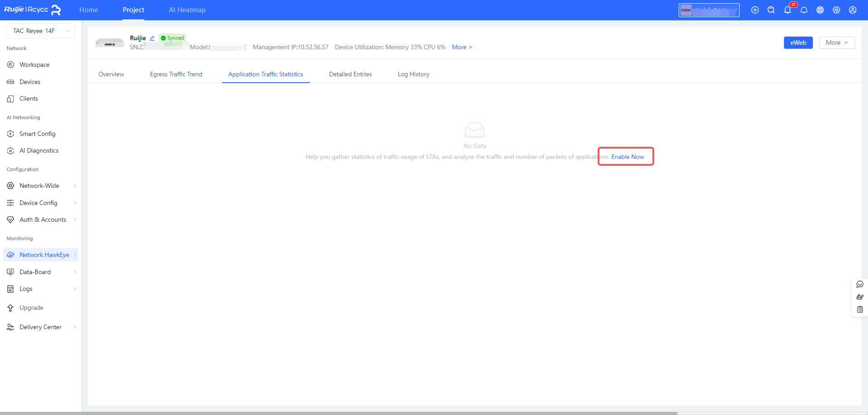
Task: Click the chat support icon on right edge
Action: click(860, 284)
